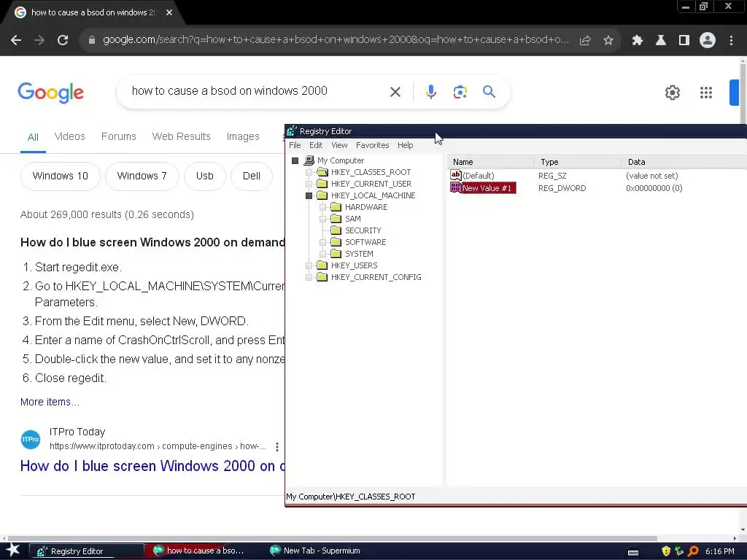Switch to the Forums search tab
Image resolution: width=747 pixels, height=560 pixels.
pyautogui.click(x=119, y=136)
